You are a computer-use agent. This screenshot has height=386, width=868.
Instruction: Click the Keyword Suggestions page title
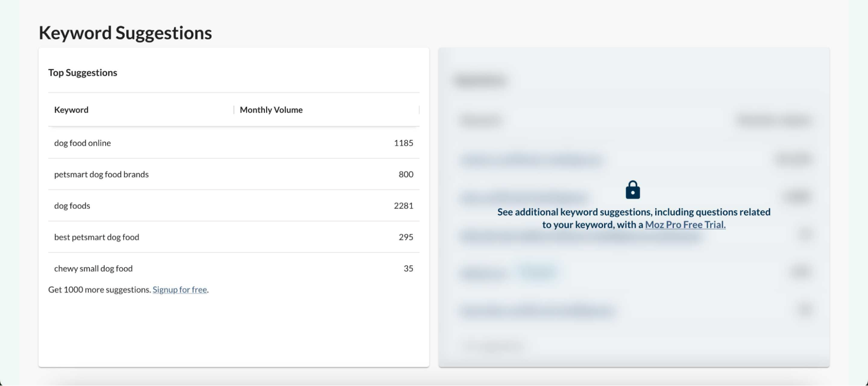(x=125, y=33)
